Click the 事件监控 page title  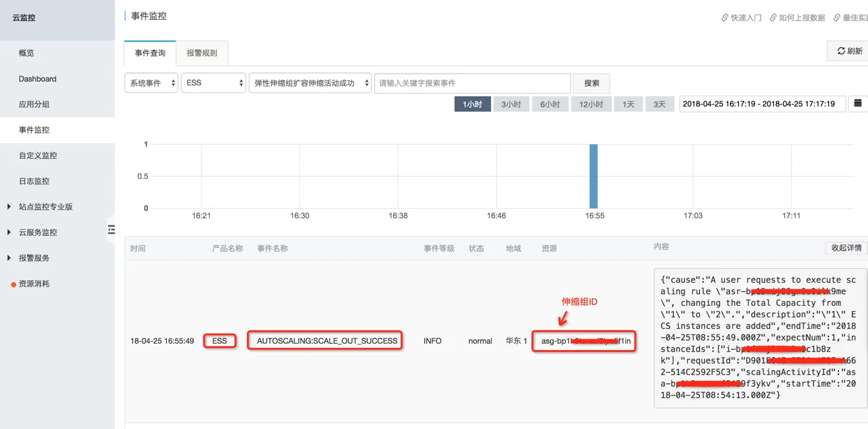pyautogui.click(x=149, y=16)
